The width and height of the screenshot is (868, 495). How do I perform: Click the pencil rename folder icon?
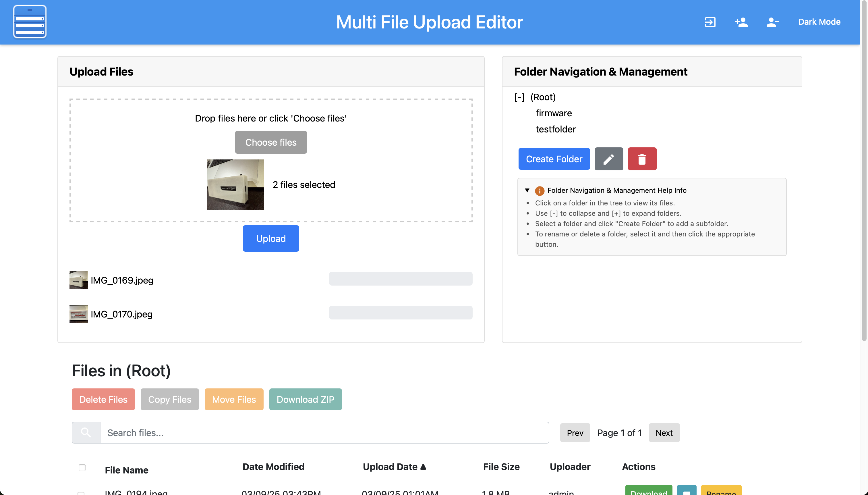(608, 159)
